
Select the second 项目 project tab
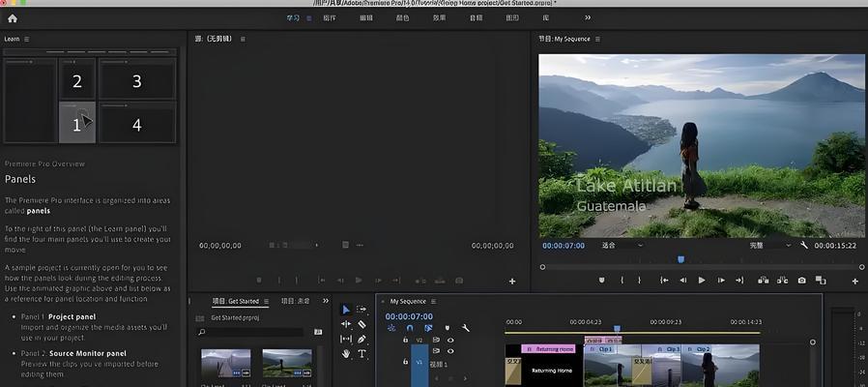[296, 301]
